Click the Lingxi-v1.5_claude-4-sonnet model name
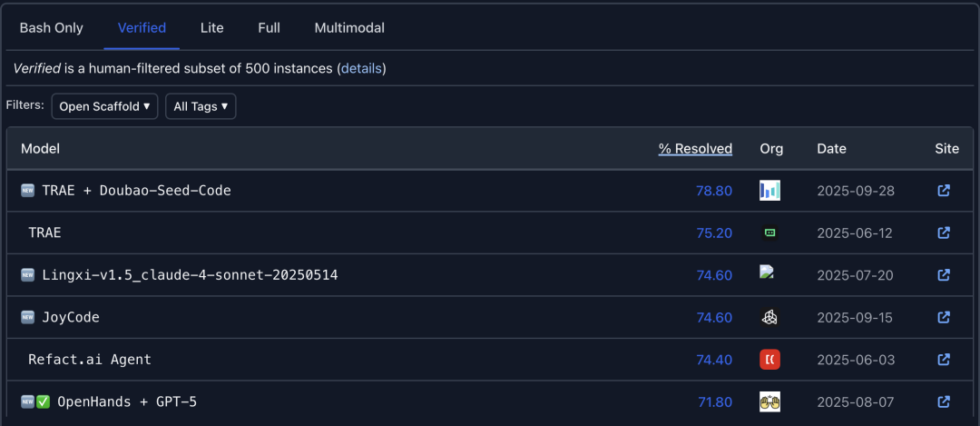Screen dimensions: 980x426 [190, 275]
